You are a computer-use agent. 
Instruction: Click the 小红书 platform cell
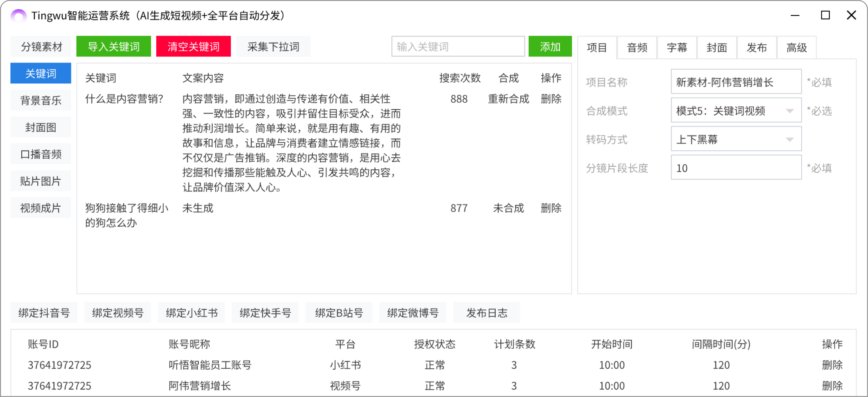click(x=345, y=365)
